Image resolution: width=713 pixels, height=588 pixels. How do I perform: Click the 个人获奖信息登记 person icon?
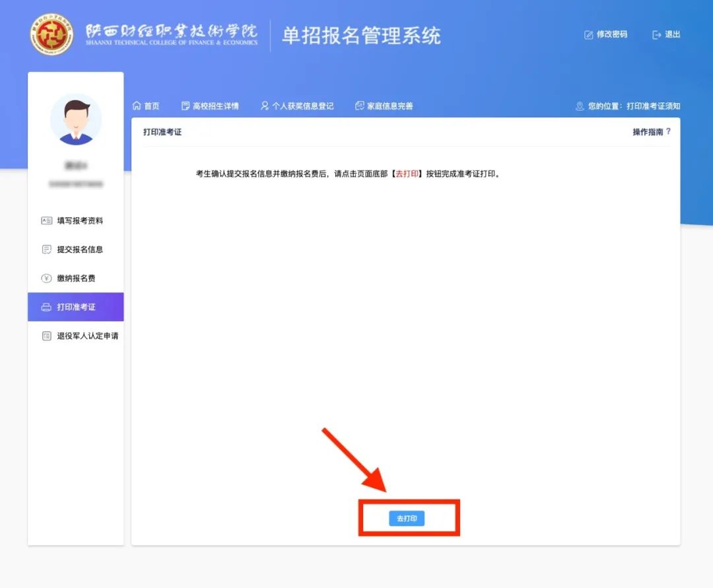coord(265,106)
